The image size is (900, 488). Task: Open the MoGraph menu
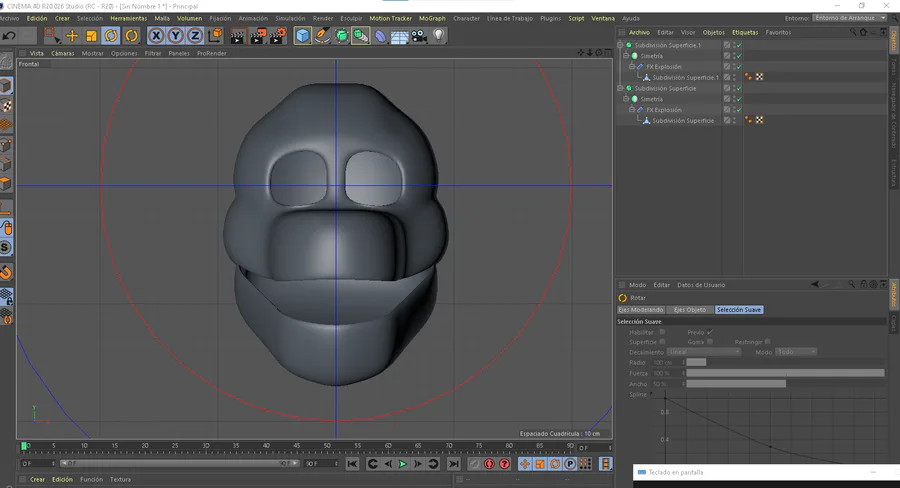coord(432,18)
